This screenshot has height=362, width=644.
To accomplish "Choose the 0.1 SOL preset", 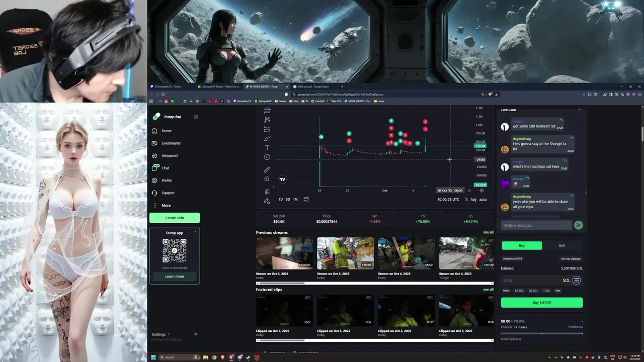I will click(x=519, y=291).
